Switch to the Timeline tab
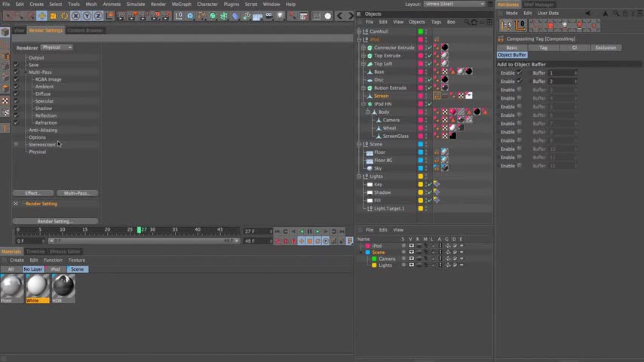The height and width of the screenshot is (362, 644). coord(35,251)
